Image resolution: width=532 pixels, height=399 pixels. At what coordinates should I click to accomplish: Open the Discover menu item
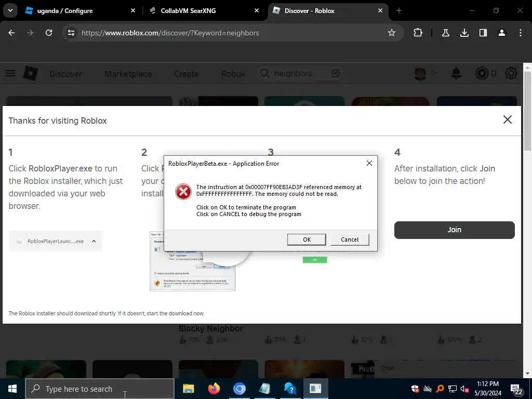[66, 74]
